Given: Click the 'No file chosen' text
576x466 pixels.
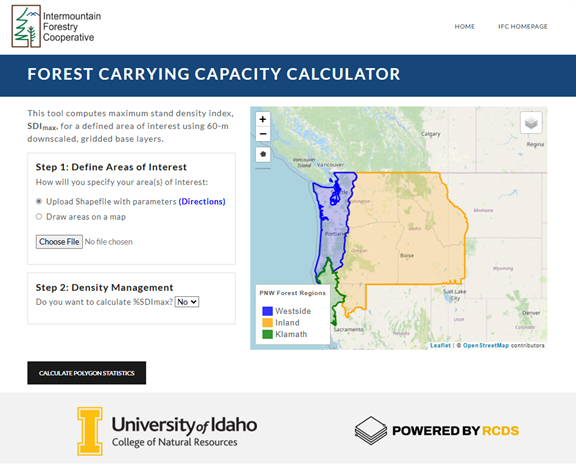Looking at the screenshot, I should [x=109, y=242].
